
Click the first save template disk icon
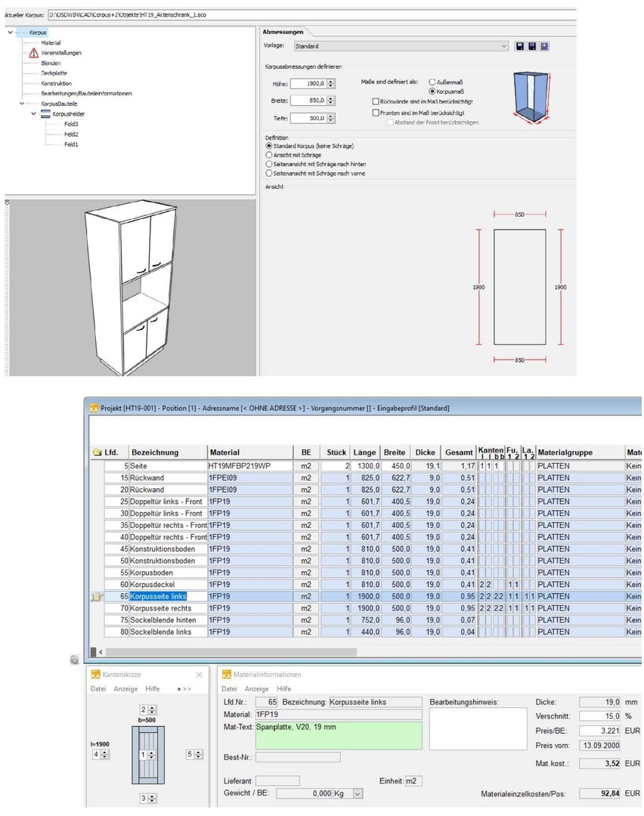pos(519,46)
